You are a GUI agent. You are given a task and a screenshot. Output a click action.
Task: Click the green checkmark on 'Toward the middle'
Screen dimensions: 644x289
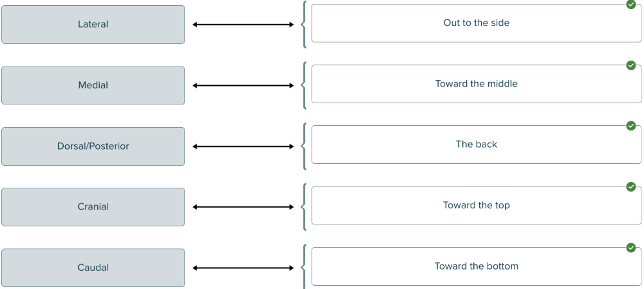pyautogui.click(x=631, y=65)
